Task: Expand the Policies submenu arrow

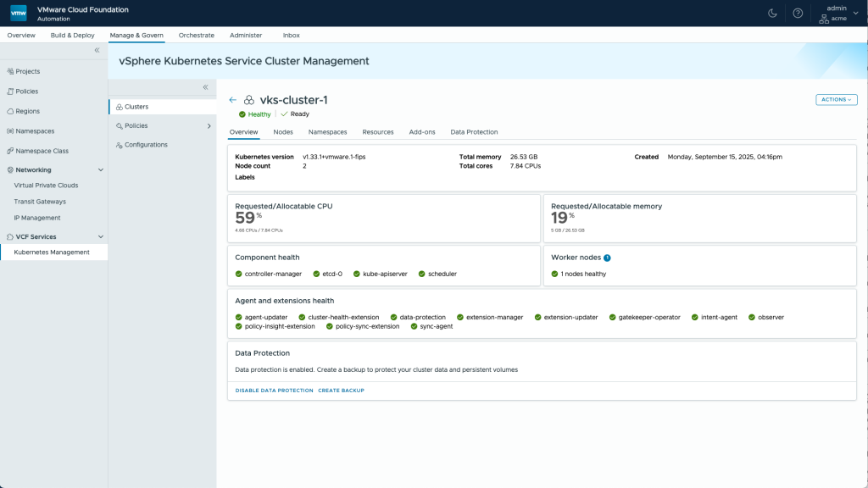Action: click(x=209, y=126)
